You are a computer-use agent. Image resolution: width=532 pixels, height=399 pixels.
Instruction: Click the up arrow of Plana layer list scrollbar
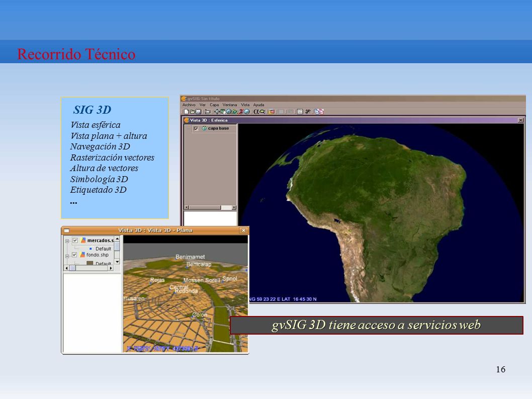[x=117, y=240]
